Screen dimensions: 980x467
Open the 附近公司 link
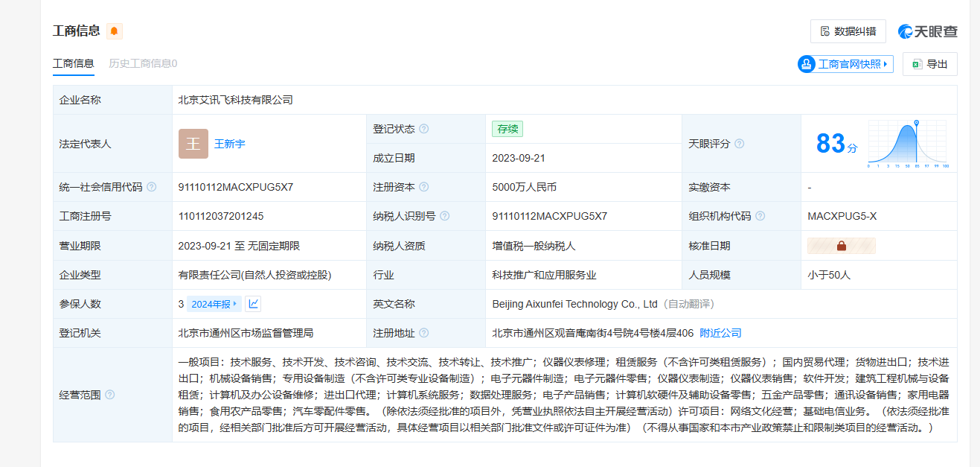point(721,333)
